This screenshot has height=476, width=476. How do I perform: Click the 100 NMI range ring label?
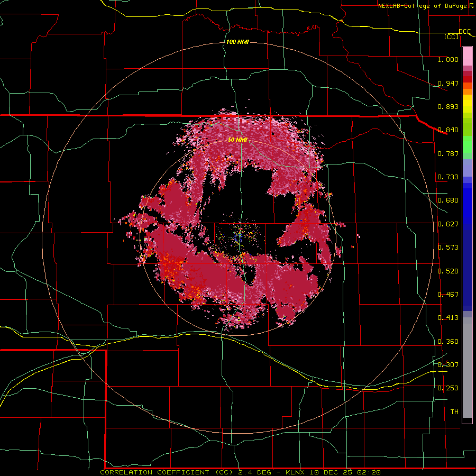click(237, 42)
